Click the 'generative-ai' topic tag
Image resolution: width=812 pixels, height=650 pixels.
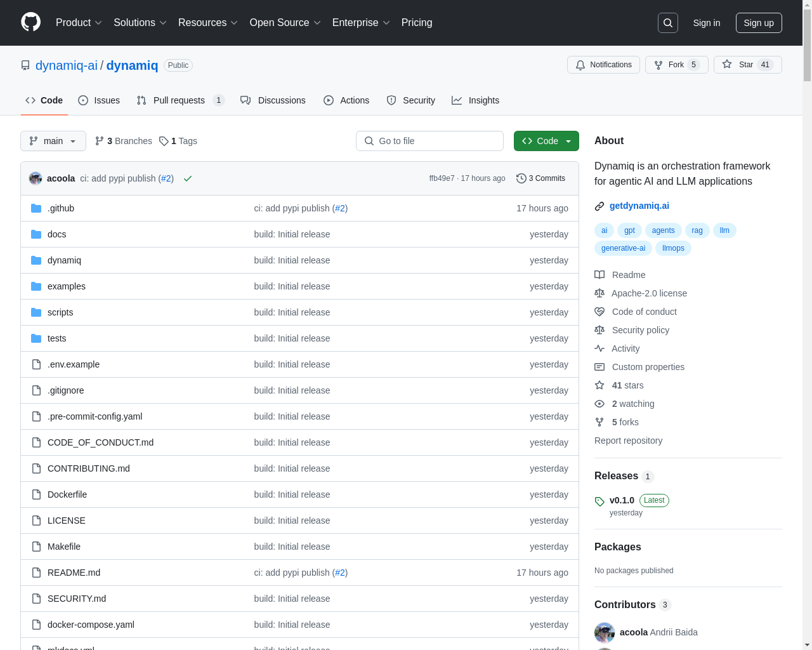623,248
